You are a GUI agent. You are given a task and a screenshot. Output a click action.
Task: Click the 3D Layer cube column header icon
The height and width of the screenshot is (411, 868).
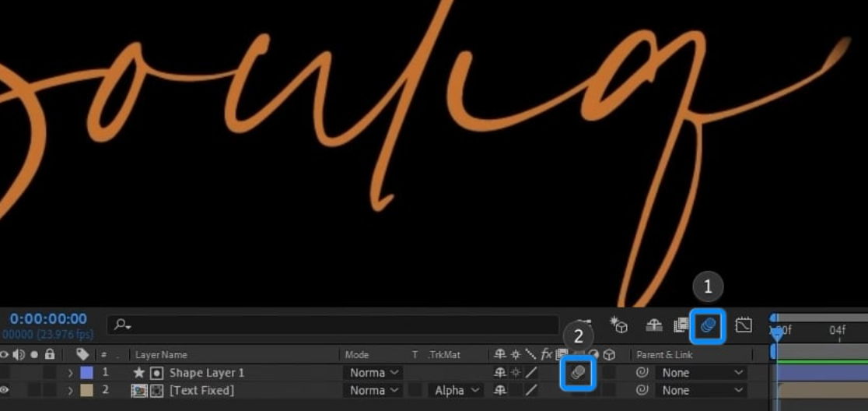coord(609,354)
